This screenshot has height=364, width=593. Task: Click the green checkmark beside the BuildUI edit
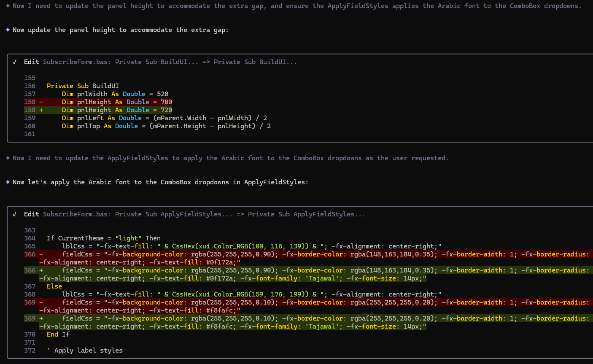[15, 62]
